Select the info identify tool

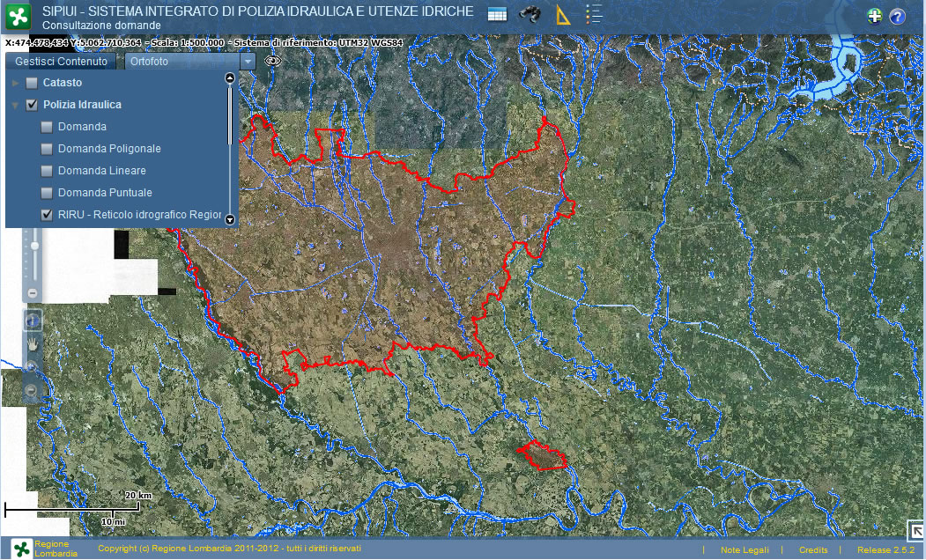click(x=33, y=321)
